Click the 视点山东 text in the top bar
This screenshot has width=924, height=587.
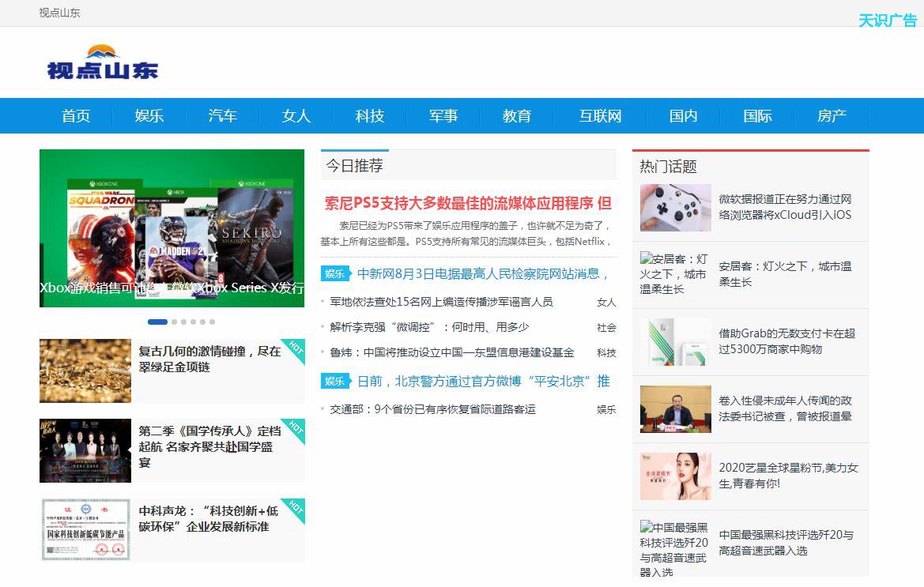(59, 13)
